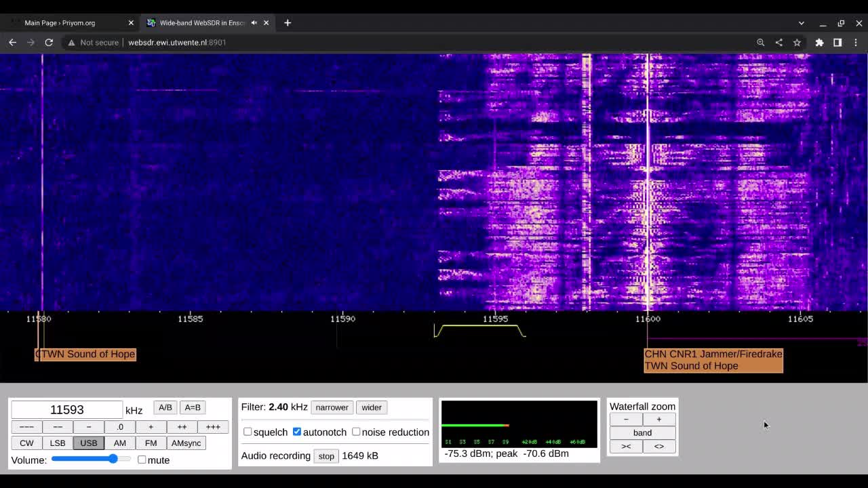868x488 pixels.
Task: Close the Main Page Priyom.org tab
Action: point(131,22)
